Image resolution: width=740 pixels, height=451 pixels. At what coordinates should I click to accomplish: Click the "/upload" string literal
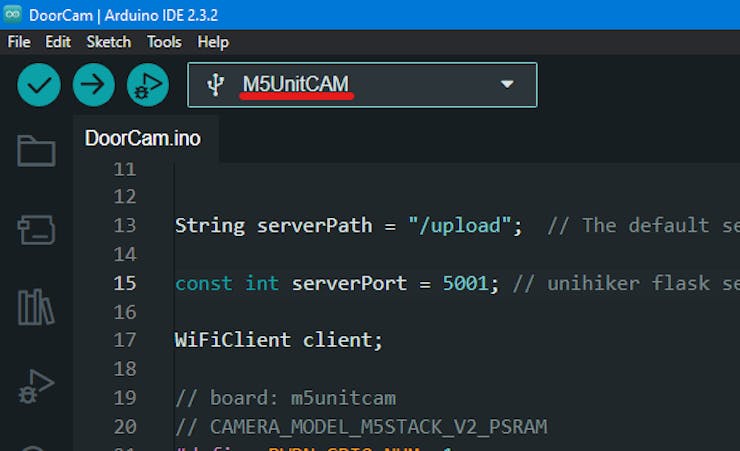(x=460, y=226)
